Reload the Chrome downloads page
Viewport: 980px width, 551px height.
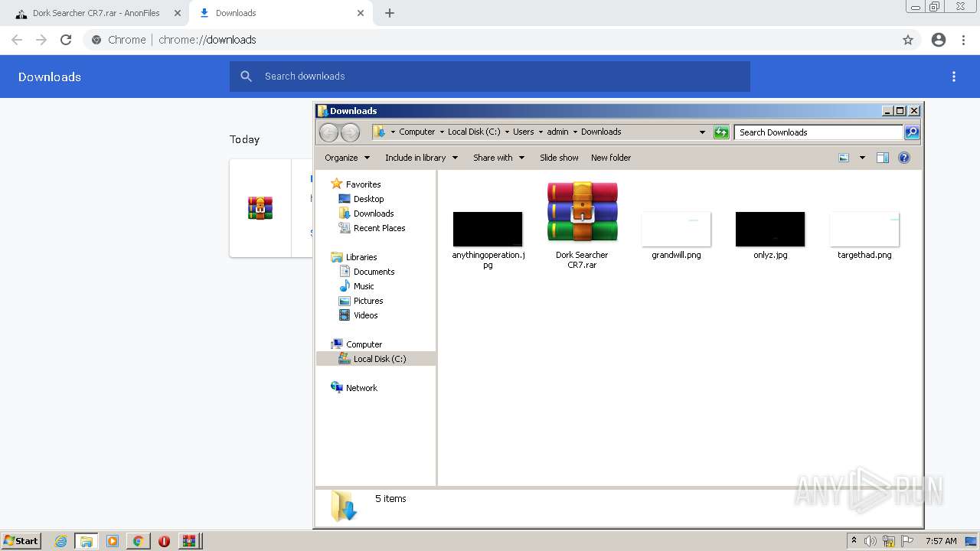tap(66, 40)
